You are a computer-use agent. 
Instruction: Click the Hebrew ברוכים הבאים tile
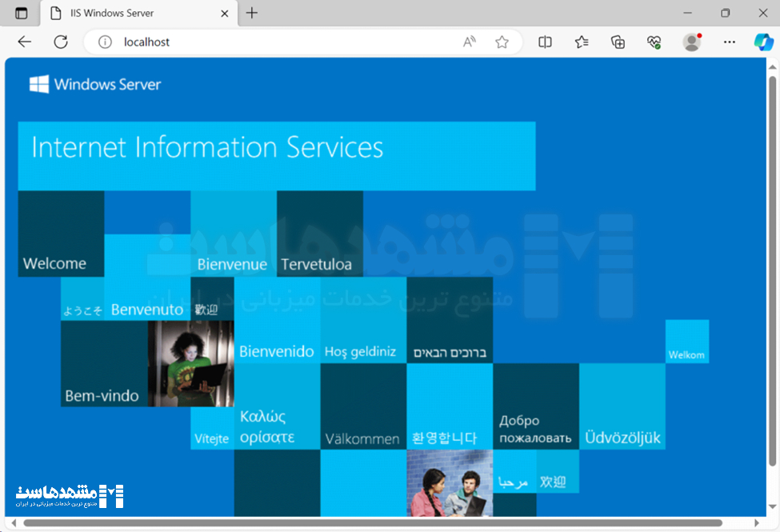(x=450, y=320)
